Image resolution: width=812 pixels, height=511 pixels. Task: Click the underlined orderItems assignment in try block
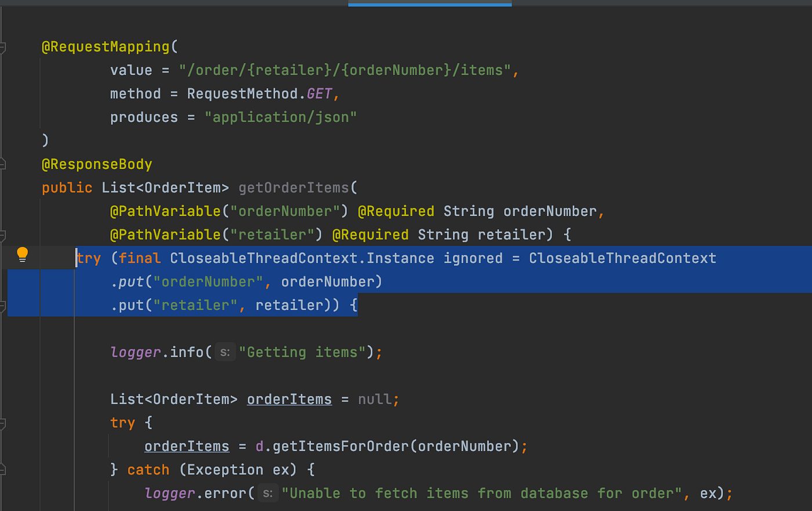pyautogui.click(x=186, y=445)
